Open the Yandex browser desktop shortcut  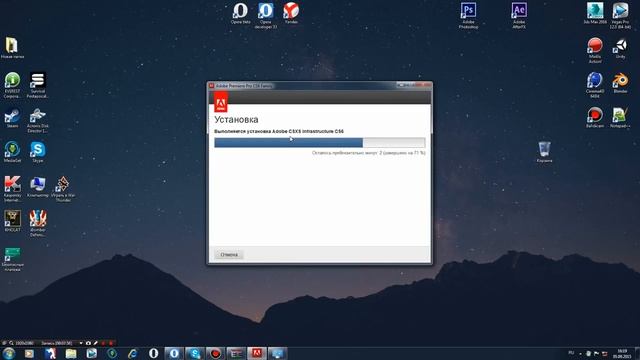click(291, 13)
